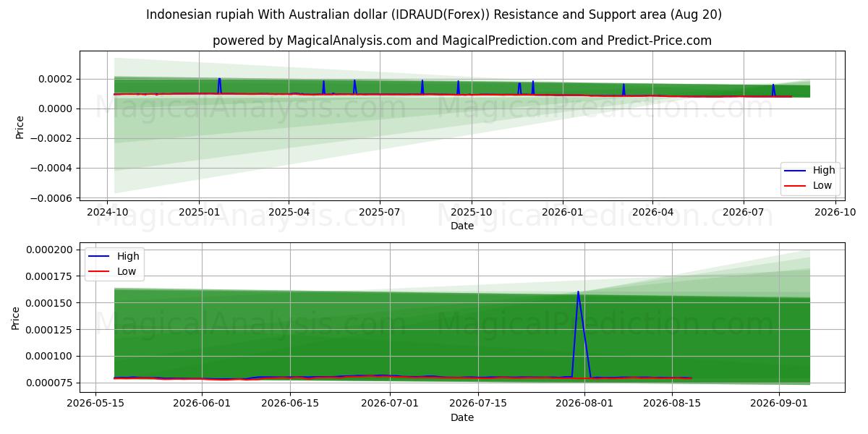Click the 2026-04 x-axis label

click(x=652, y=213)
